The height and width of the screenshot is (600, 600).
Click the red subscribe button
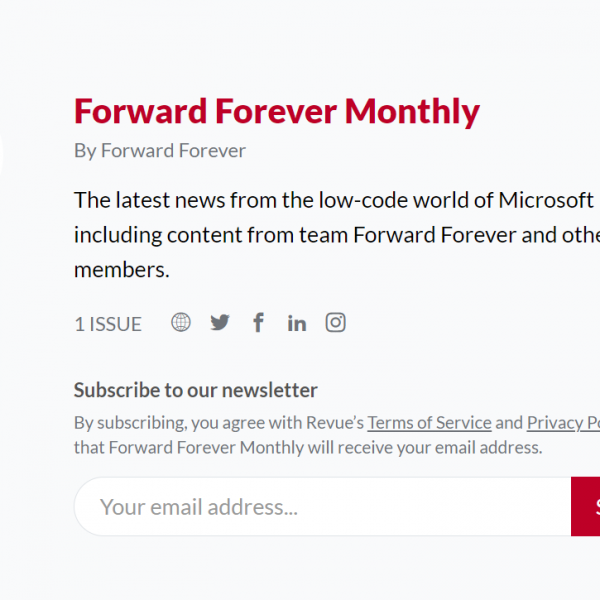click(585, 506)
